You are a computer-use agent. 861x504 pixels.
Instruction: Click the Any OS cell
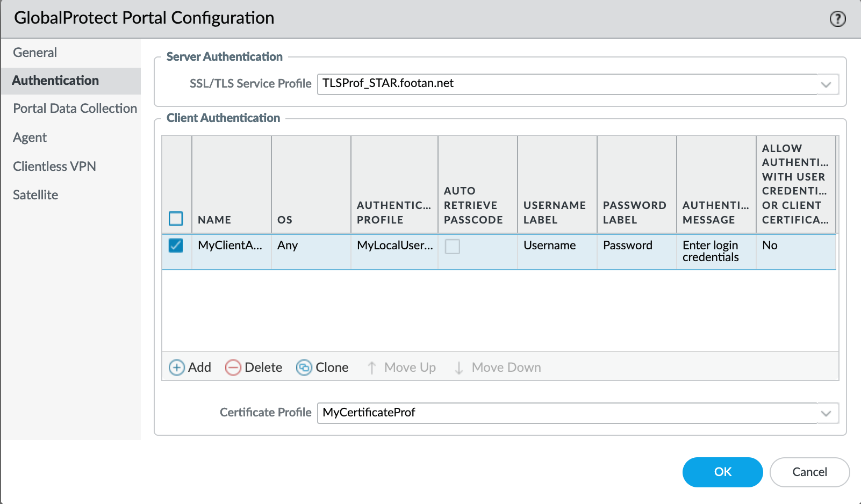click(x=311, y=251)
